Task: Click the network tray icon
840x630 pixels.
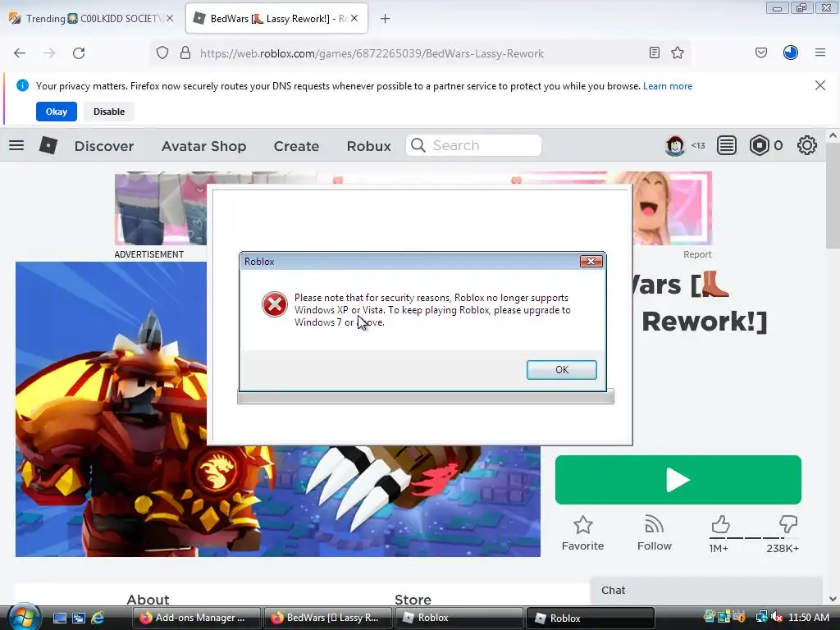Action: 762,618
